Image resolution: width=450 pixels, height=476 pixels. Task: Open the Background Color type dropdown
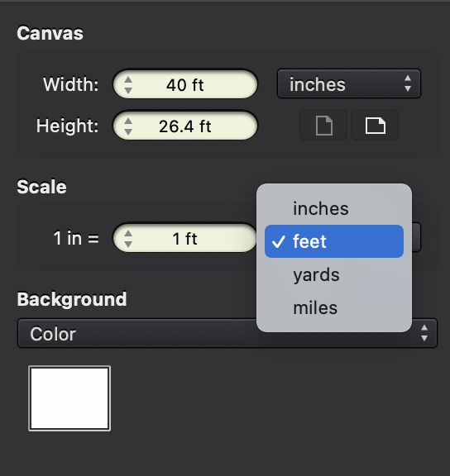coord(227,333)
